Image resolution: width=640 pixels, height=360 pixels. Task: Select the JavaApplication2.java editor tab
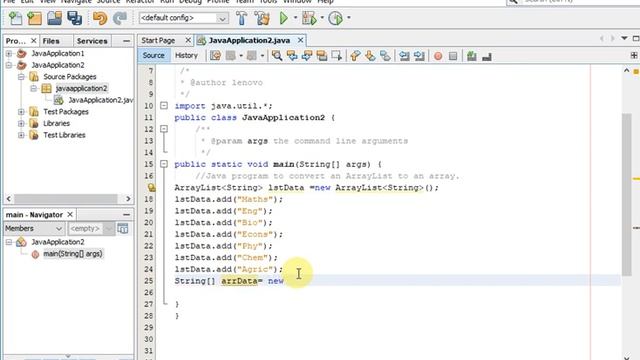[249, 40]
